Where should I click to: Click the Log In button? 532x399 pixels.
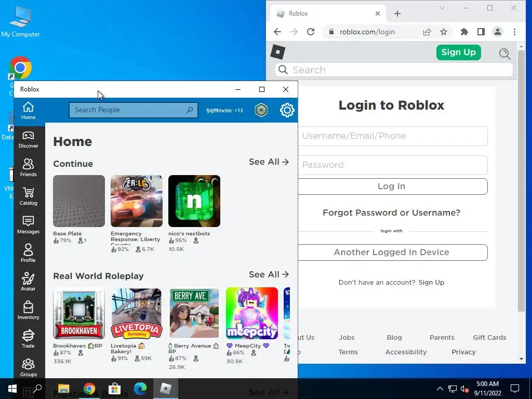tap(393, 187)
